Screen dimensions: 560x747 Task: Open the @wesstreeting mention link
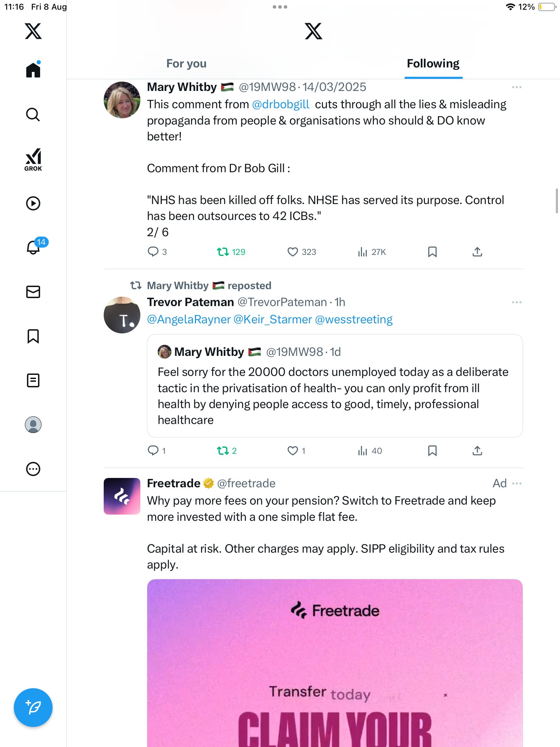coord(354,320)
